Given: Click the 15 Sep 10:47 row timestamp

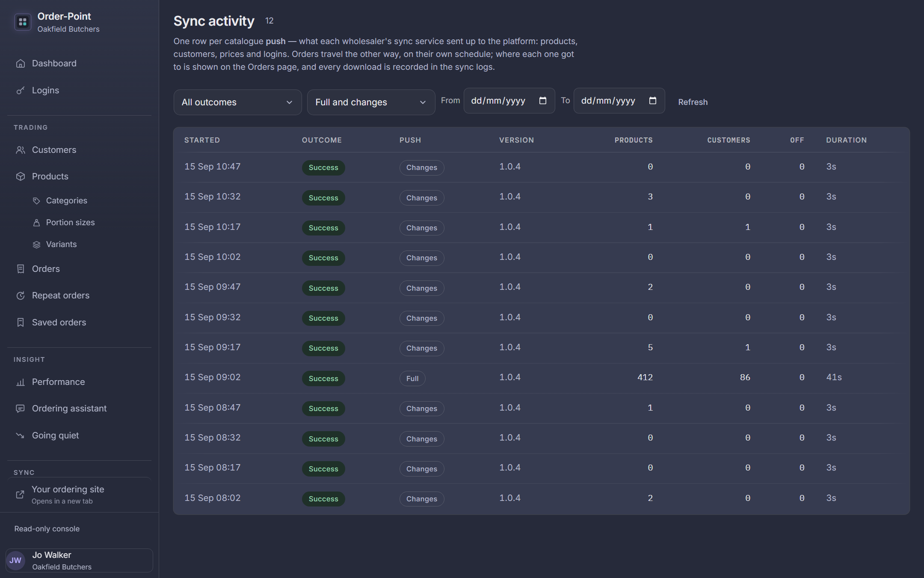Looking at the screenshot, I should click(x=212, y=167).
